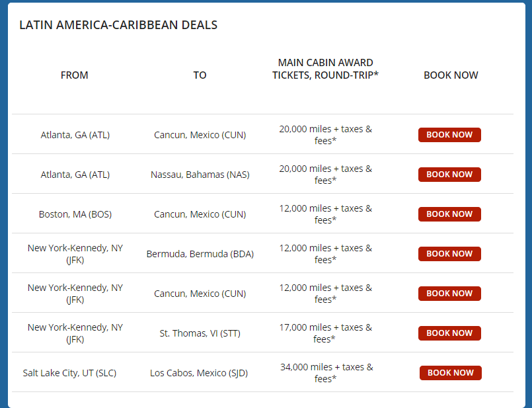This screenshot has width=532, height=408.
Task: Select Main Cabin Award Tickets column header
Action: [x=325, y=69]
